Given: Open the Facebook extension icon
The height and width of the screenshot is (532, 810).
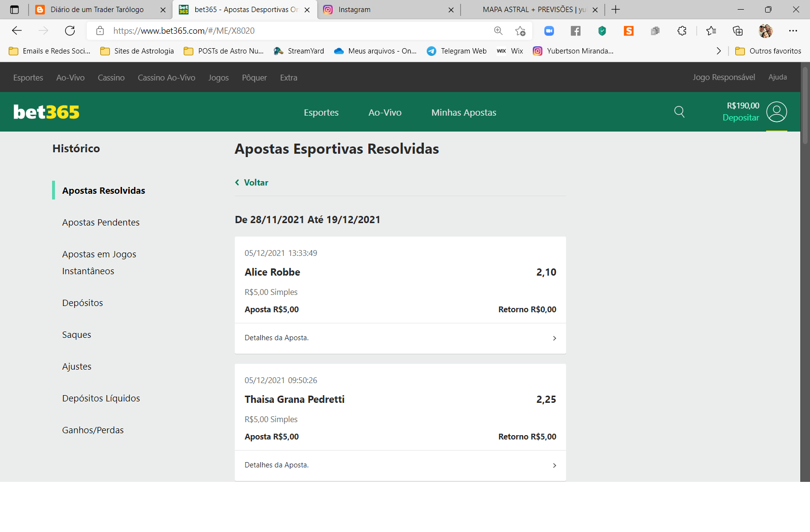Looking at the screenshot, I should [x=576, y=31].
